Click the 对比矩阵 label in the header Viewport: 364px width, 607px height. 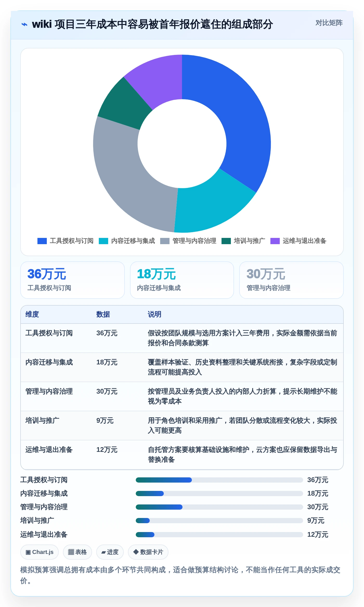click(329, 23)
